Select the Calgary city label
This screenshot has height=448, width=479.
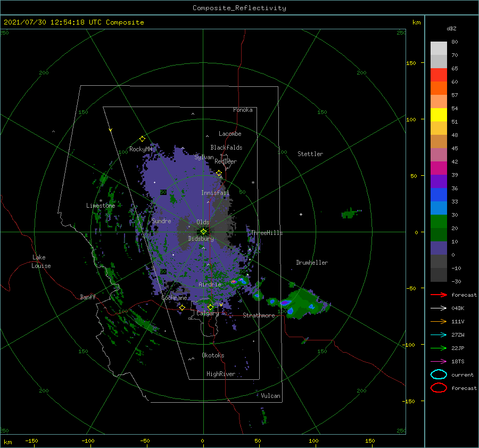click(x=208, y=313)
